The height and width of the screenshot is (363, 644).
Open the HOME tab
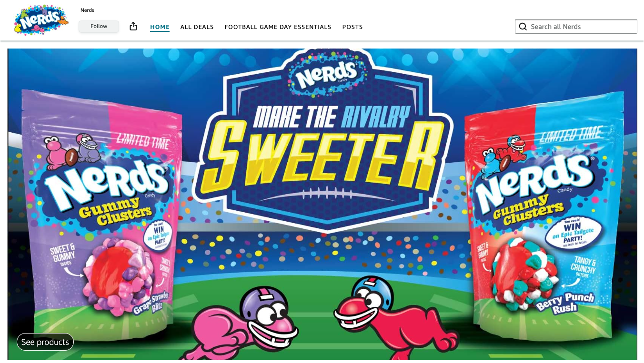point(160,27)
